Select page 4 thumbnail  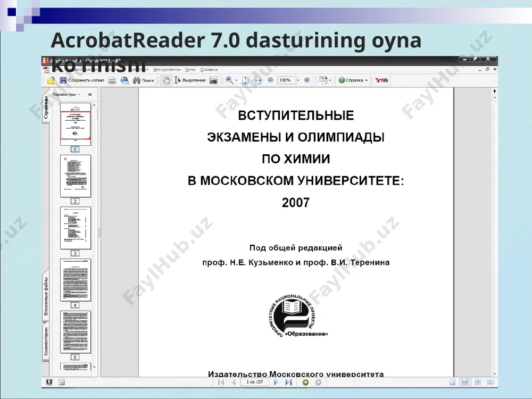(76, 280)
